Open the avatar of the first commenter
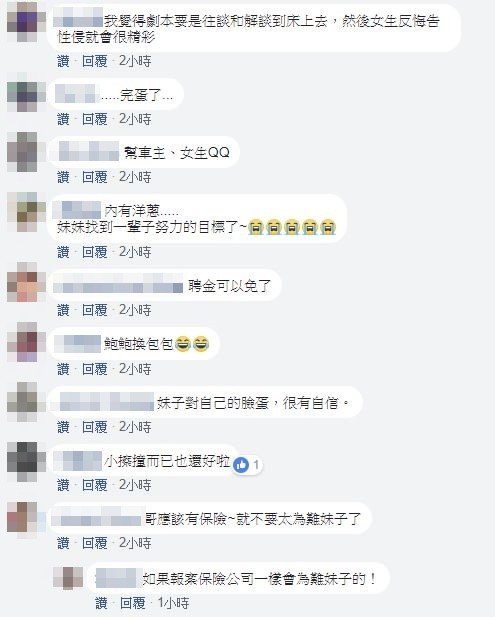 click(22, 22)
